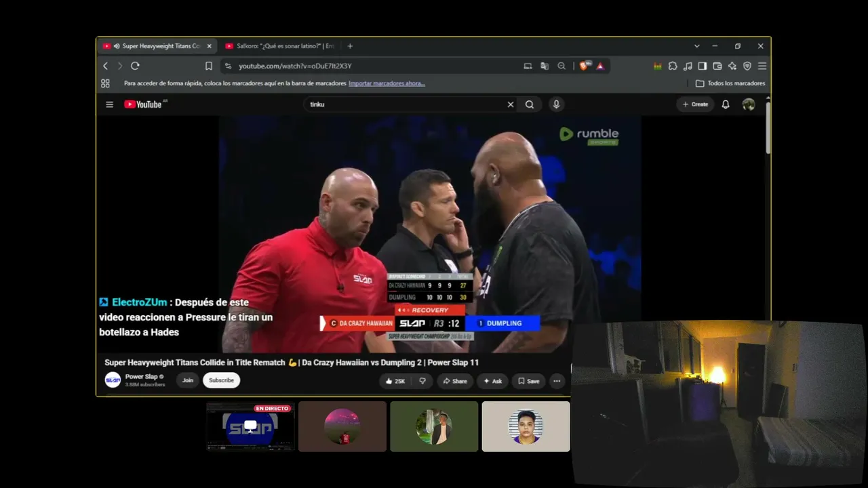Click the VPN shield icon in toolbar
This screenshot has width=868, height=488.
tap(747, 66)
